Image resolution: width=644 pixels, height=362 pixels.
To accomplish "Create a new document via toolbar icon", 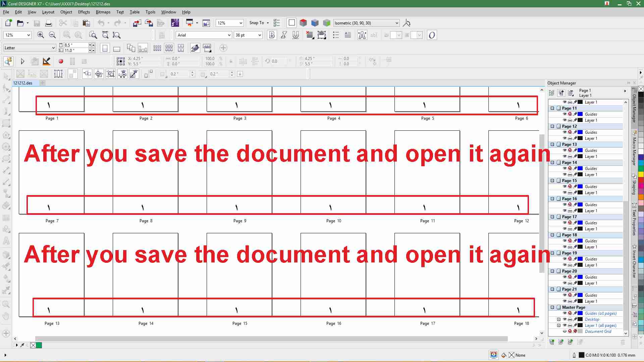I will pos(8,23).
